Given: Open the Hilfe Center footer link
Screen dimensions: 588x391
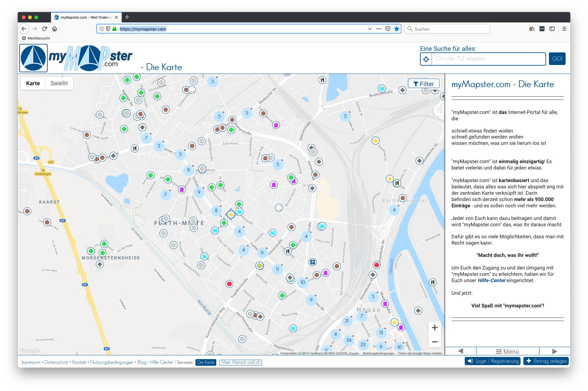Looking at the screenshot, I should tap(162, 362).
